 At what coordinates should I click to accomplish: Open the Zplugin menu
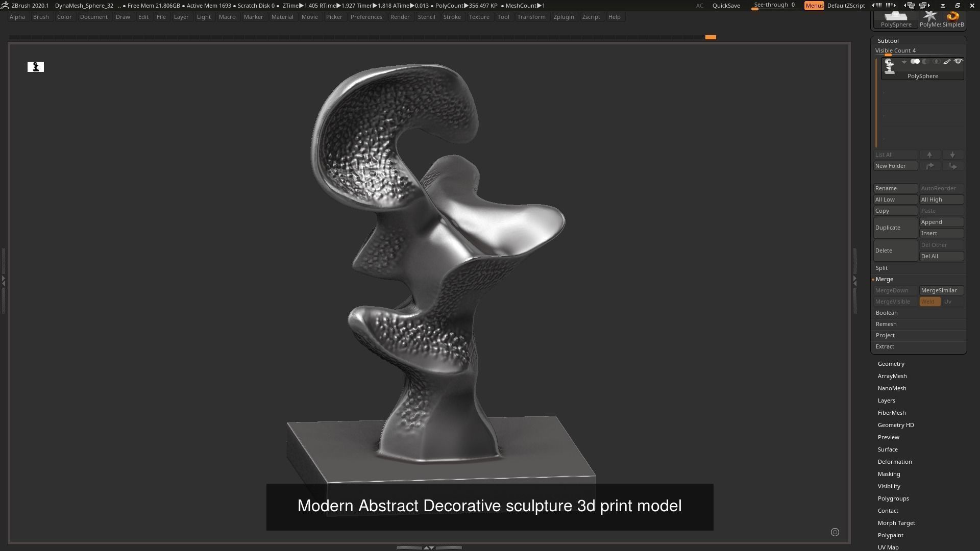[x=563, y=17]
